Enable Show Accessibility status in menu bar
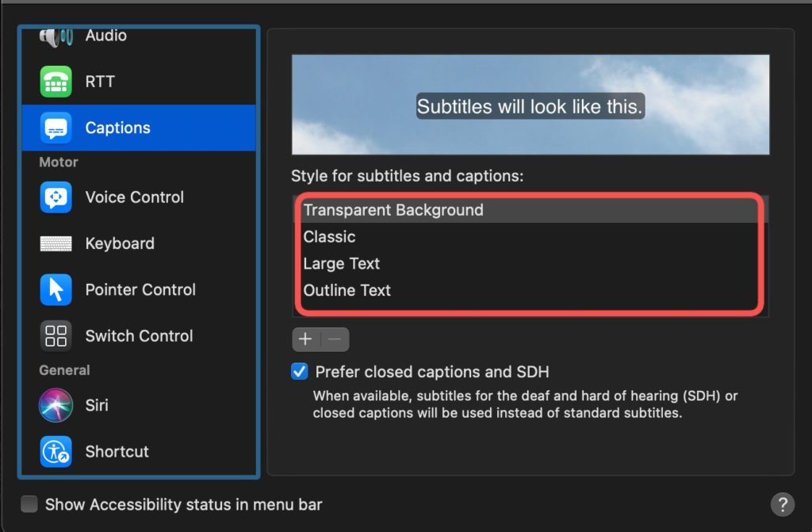 pyautogui.click(x=29, y=504)
